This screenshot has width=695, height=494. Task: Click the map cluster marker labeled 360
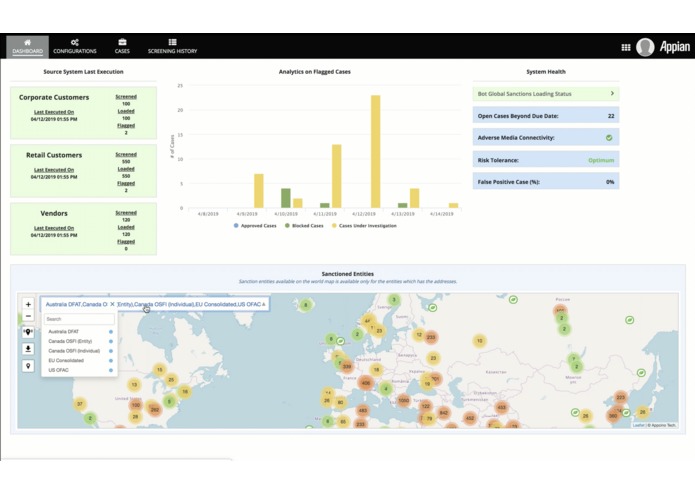[613, 416]
